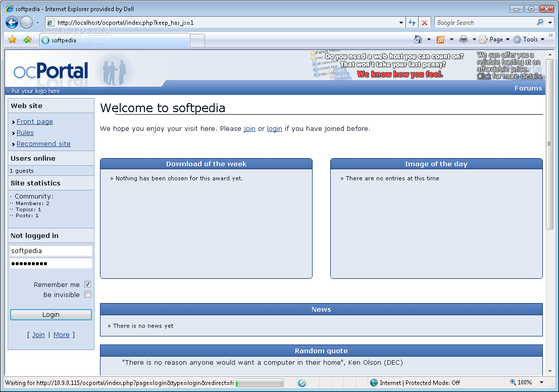This screenshot has width=559, height=392.
Task: Stop loading with the red X icon
Action: point(425,22)
